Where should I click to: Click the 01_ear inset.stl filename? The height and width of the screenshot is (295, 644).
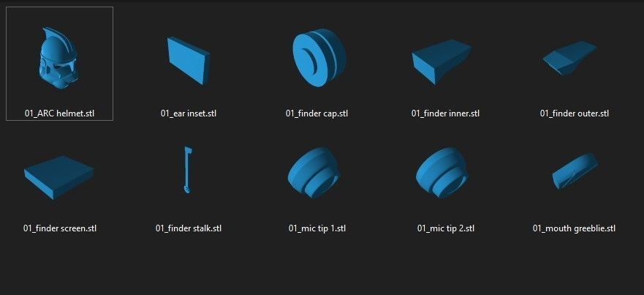189,113
